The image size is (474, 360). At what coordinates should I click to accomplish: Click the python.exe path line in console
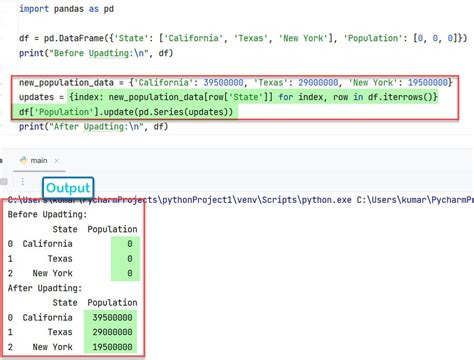click(240, 200)
